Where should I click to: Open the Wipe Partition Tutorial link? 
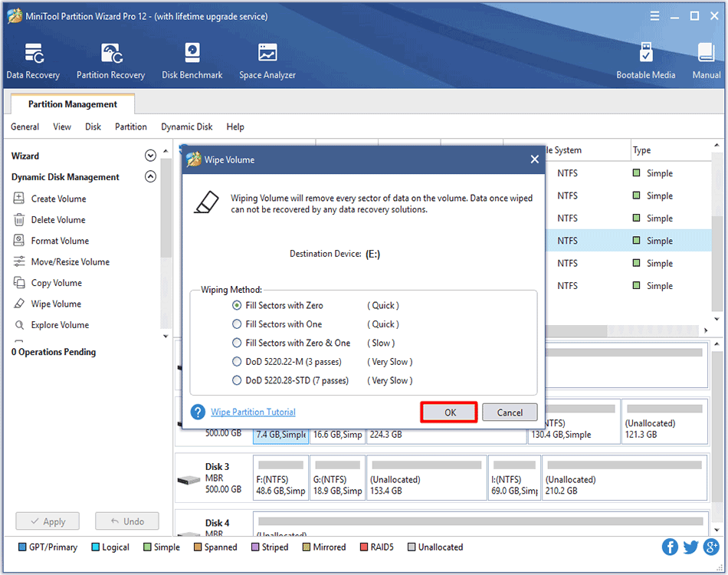tap(253, 412)
